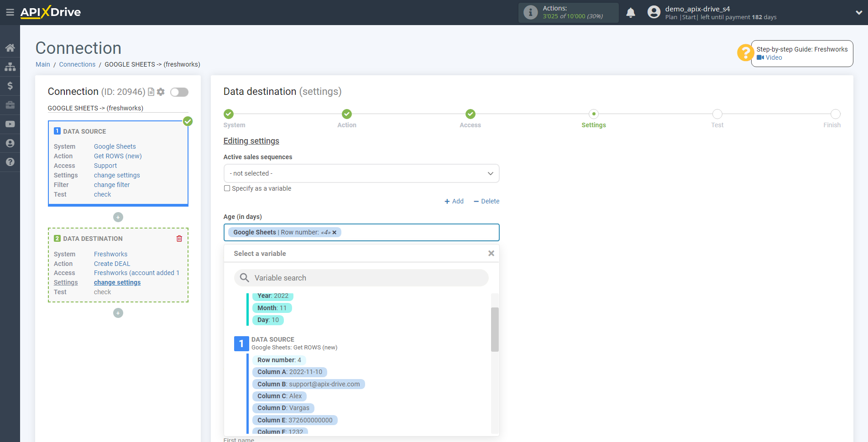The width and height of the screenshot is (868, 442).
Task: Open connection settings gear icon
Action: (161, 92)
